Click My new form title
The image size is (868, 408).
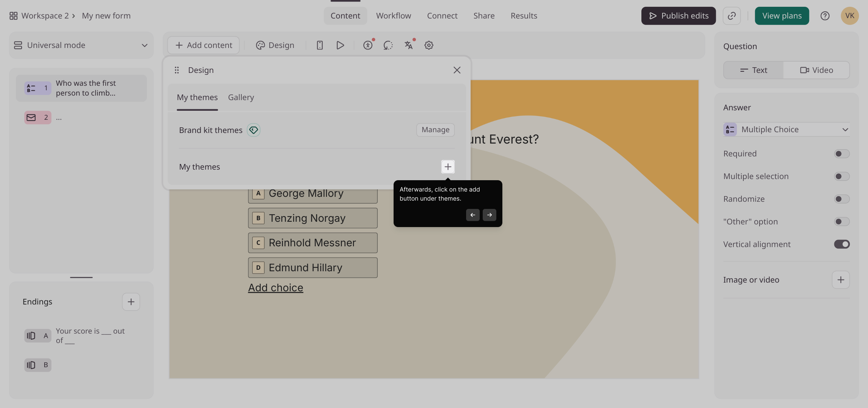click(106, 16)
